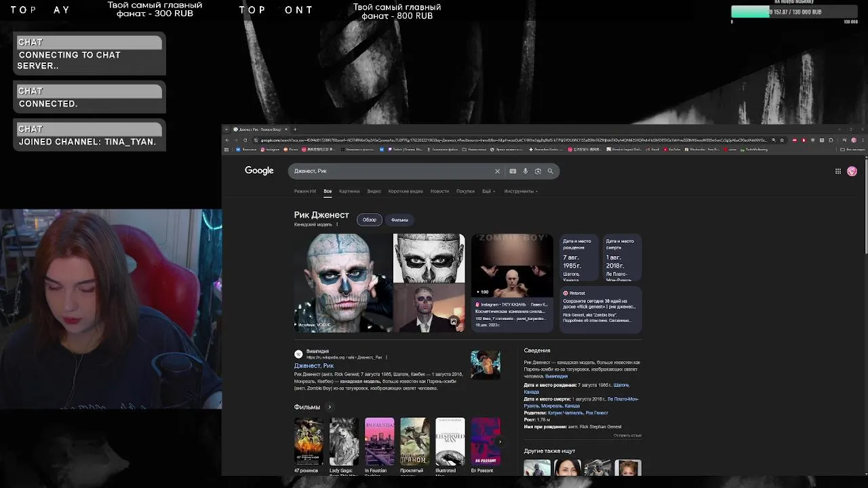Open the three-dot menu on Wikipedia result
Viewport: 868px width, 488px height.
click(x=387, y=357)
